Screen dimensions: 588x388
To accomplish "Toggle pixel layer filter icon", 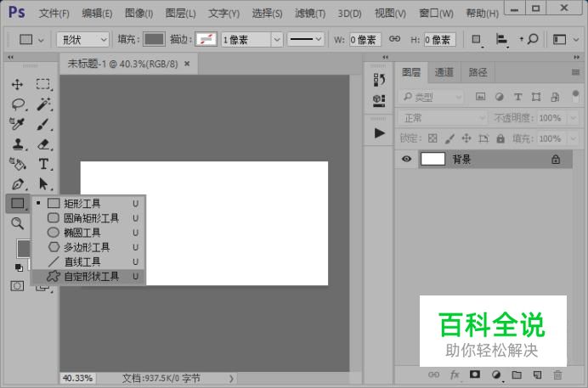I will tap(480, 97).
